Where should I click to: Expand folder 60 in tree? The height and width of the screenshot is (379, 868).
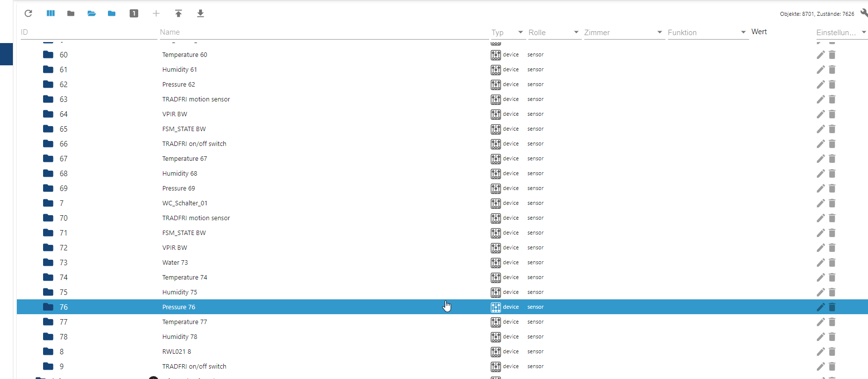48,54
